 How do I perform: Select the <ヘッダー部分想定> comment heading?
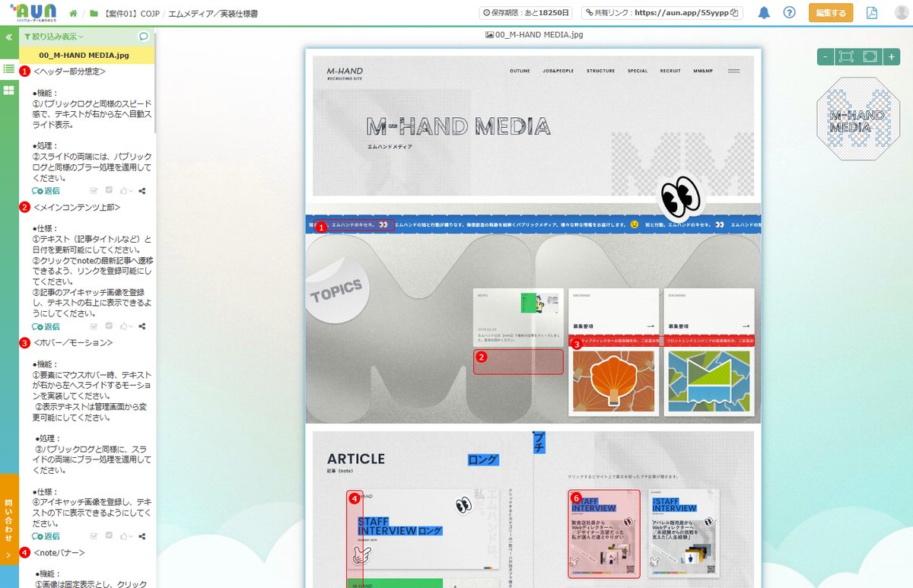coord(70,72)
